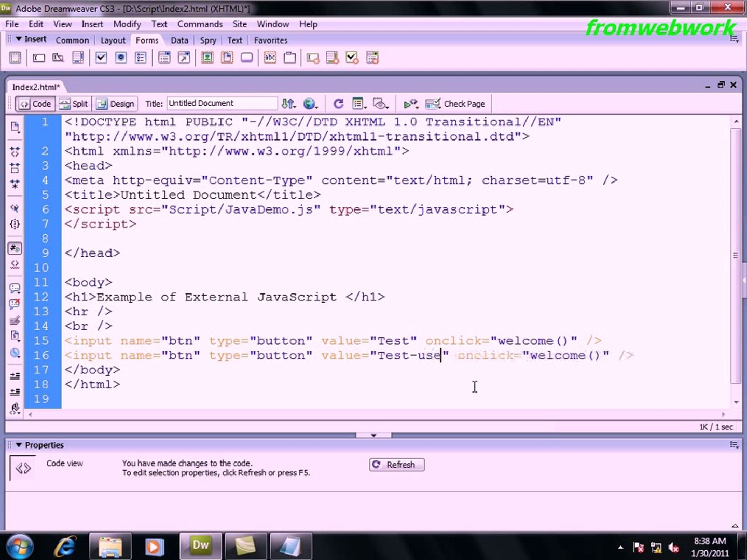This screenshot has height=560, width=747.
Task: Insert Spry Validation Checkbox
Action: point(352,58)
